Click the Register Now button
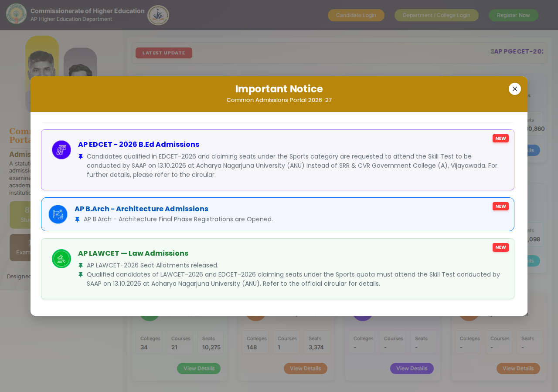This screenshot has width=558, height=392. pos(514,15)
